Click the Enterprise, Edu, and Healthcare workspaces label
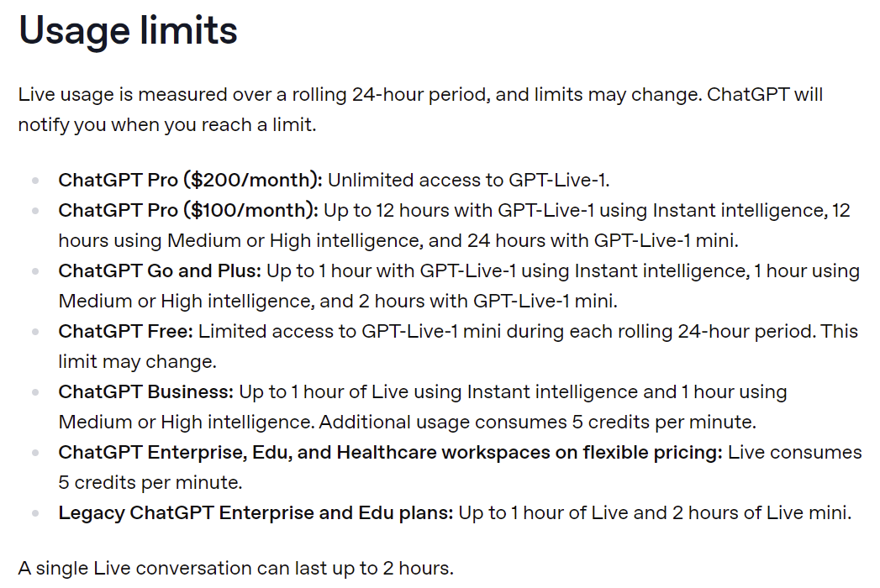The image size is (880, 588). 391,453
